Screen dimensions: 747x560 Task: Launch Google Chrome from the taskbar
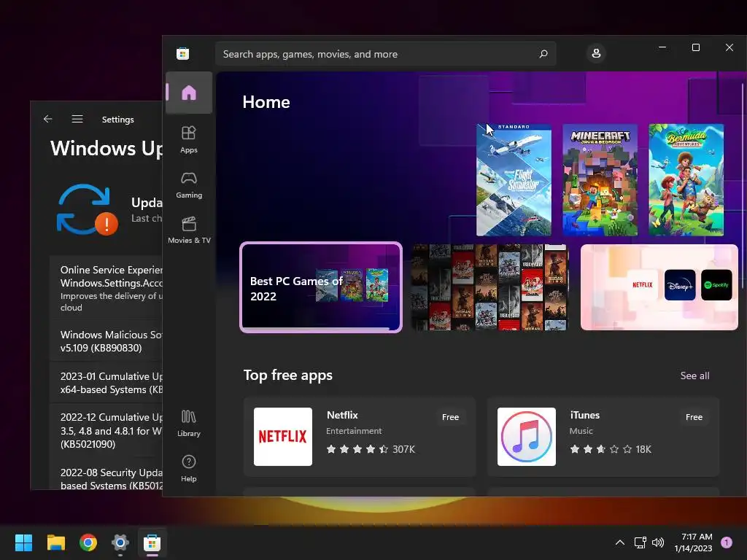[x=88, y=542]
